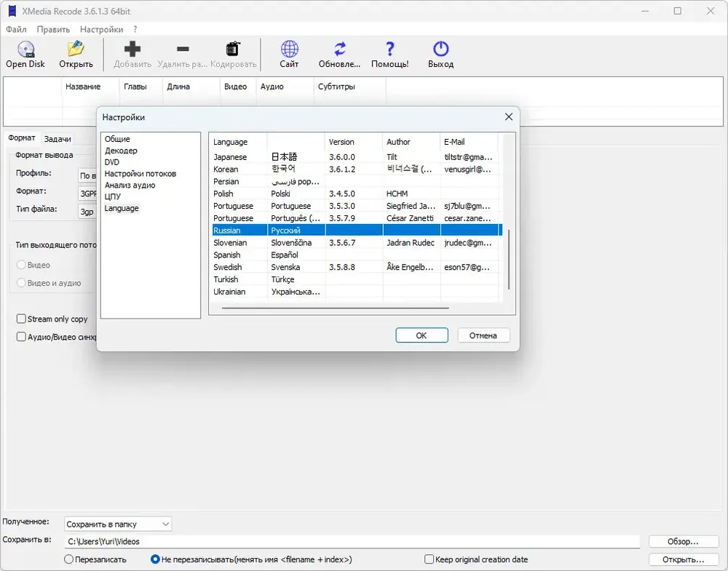Click the Version column header
Screen dimensions: 728x571
pos(354,142)
